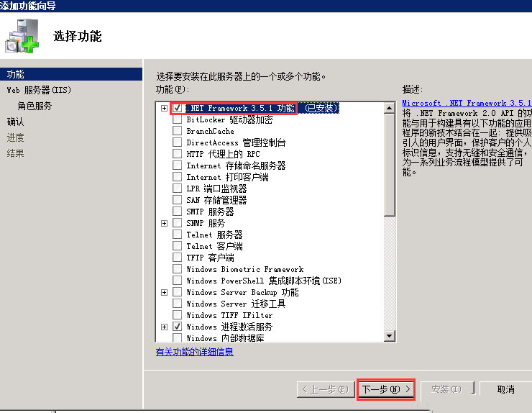Click the 安装(I) button
Screen dimensions: 532x413
click(446, 389)
